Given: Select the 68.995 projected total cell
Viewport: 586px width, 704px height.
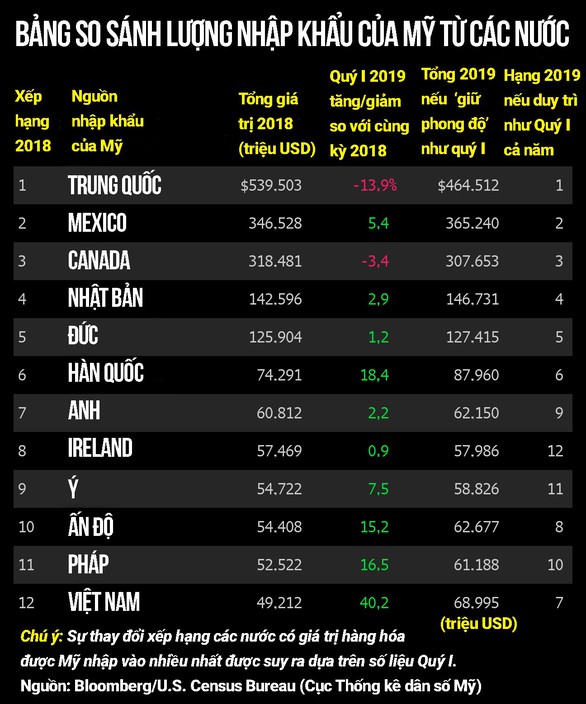Looking at the screenshot, I should [476, 603].
